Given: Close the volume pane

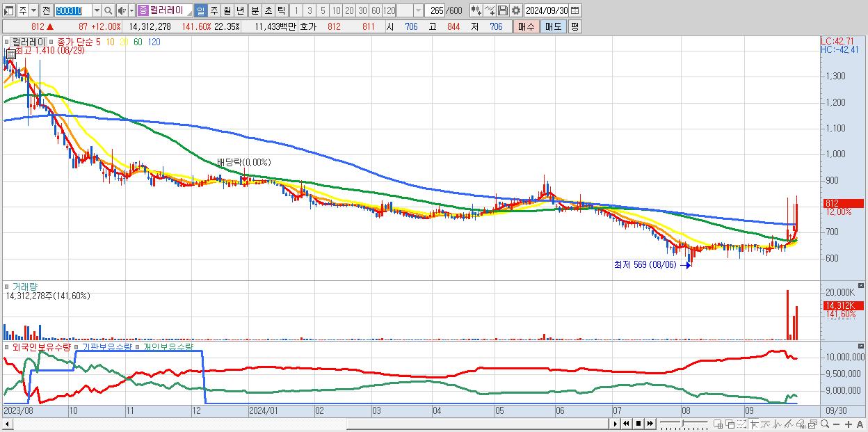Looking at the screenshot, I should (862, 285).
